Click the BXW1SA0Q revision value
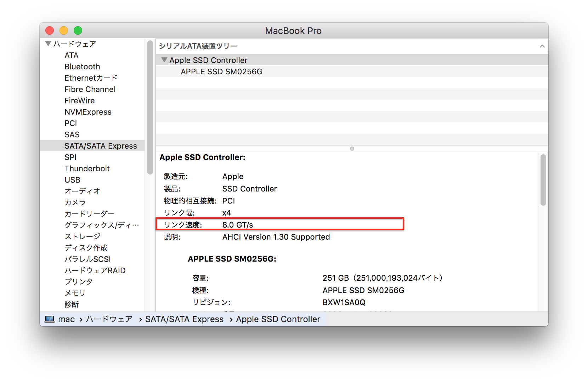Viewport: 588px width, 383px height. 344,302
